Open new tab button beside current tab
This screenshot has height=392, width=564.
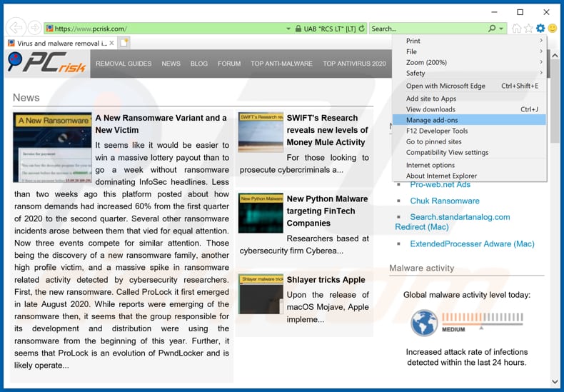tap(124, 44)
